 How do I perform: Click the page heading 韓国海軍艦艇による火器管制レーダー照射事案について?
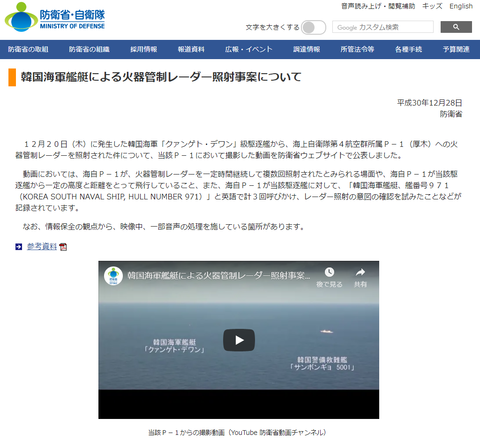(x=161, y=77)
